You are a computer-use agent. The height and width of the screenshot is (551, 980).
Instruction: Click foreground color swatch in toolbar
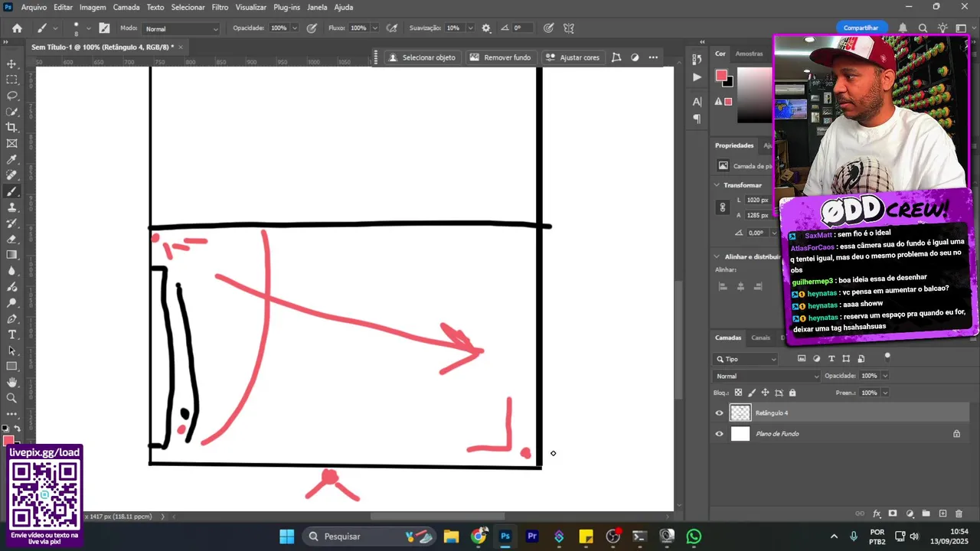click(x=8, y=441)
